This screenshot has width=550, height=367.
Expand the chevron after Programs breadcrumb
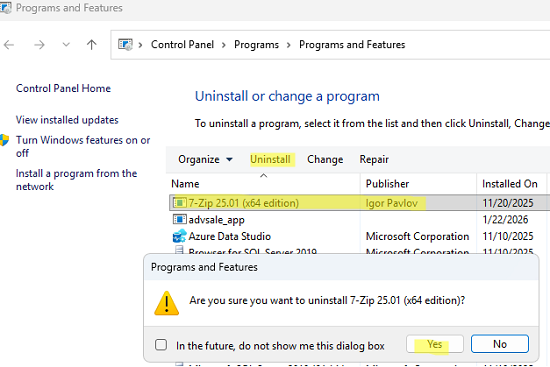pos(289,45)
